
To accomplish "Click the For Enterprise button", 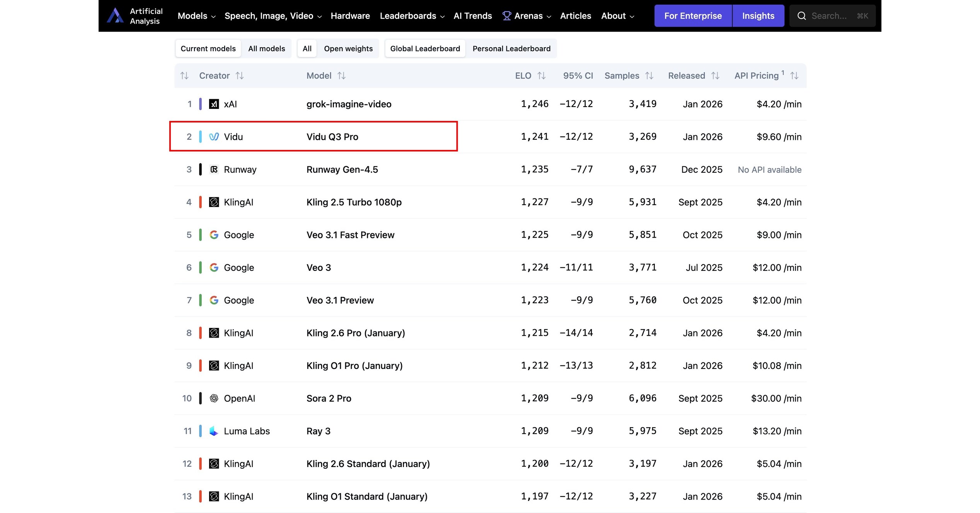I will click(692, 15).
